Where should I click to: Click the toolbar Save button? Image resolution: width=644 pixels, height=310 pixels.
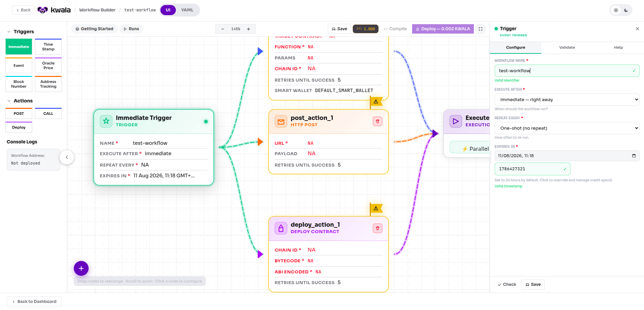point(339,29)
